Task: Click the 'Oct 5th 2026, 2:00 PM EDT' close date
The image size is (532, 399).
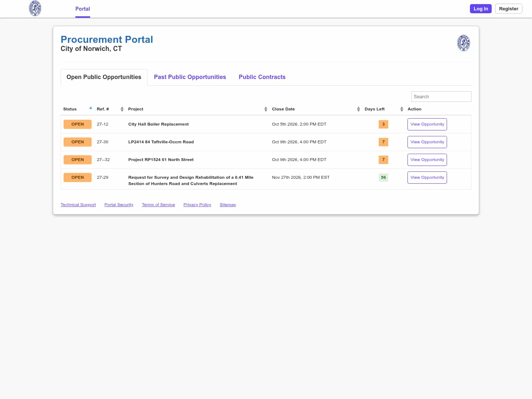Action: 299,125
